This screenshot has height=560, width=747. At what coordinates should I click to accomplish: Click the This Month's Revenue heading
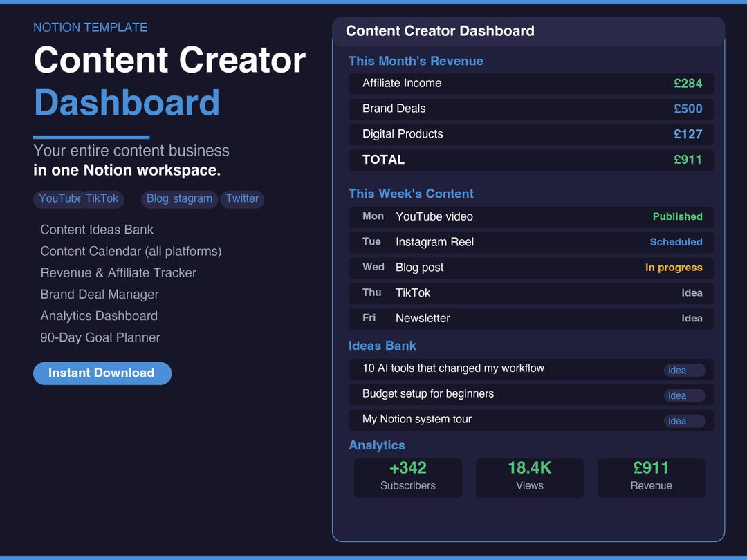click(416, 61)
